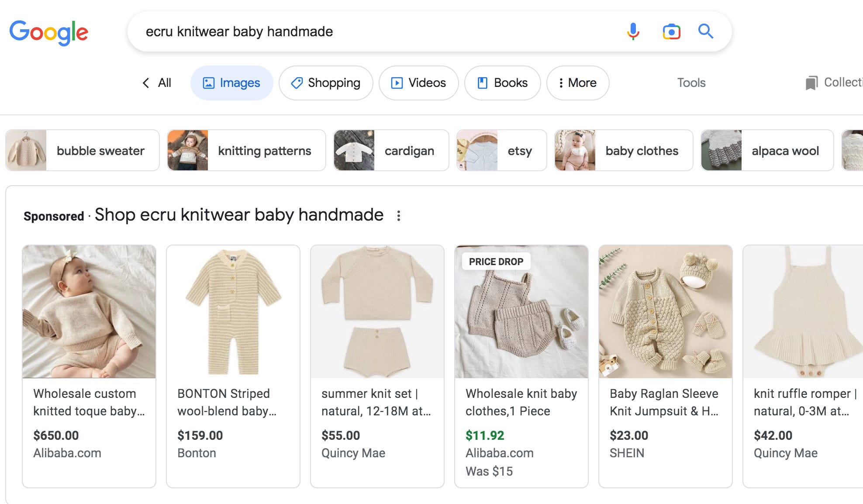Open Wholesale knit baby clothes,1 Piece link
This screenshot has height=504, width=863.
pos(521,402)
